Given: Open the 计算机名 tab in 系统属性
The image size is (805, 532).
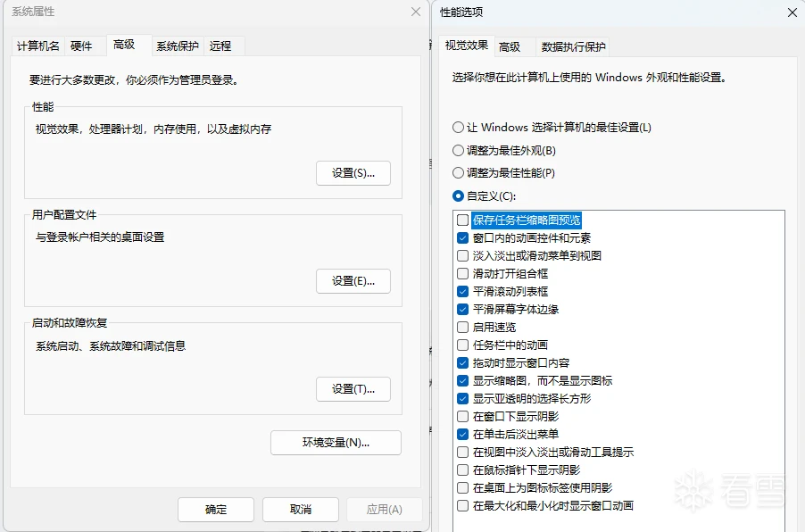Looking at the screenshot, I should 38,46.
